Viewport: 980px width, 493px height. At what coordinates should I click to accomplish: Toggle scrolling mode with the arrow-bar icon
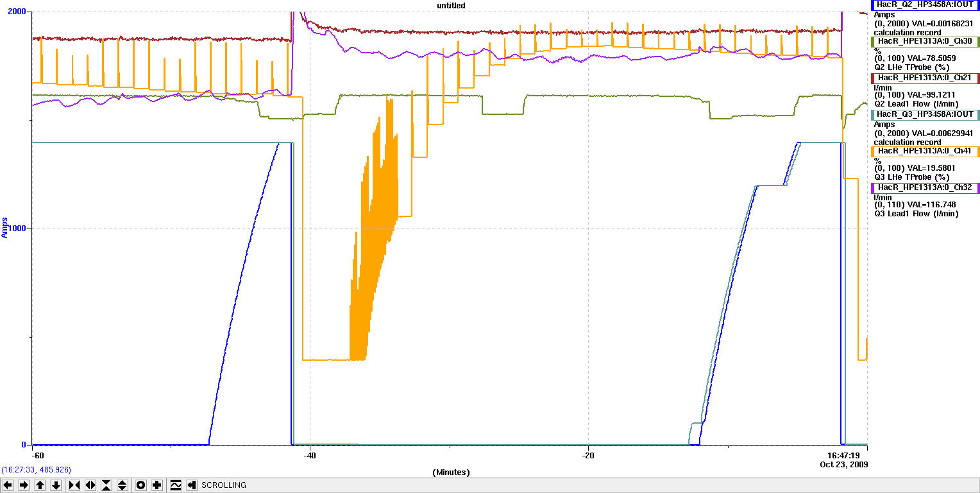click(191, 485)
